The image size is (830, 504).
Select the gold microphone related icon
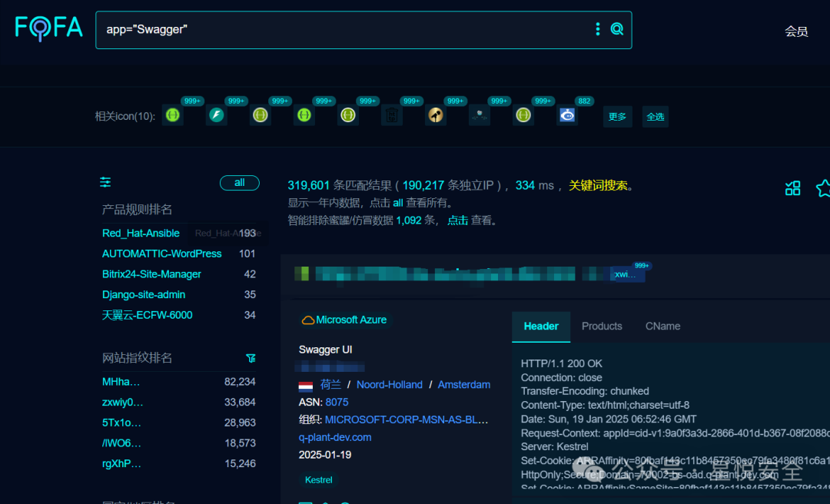(436, 115)
